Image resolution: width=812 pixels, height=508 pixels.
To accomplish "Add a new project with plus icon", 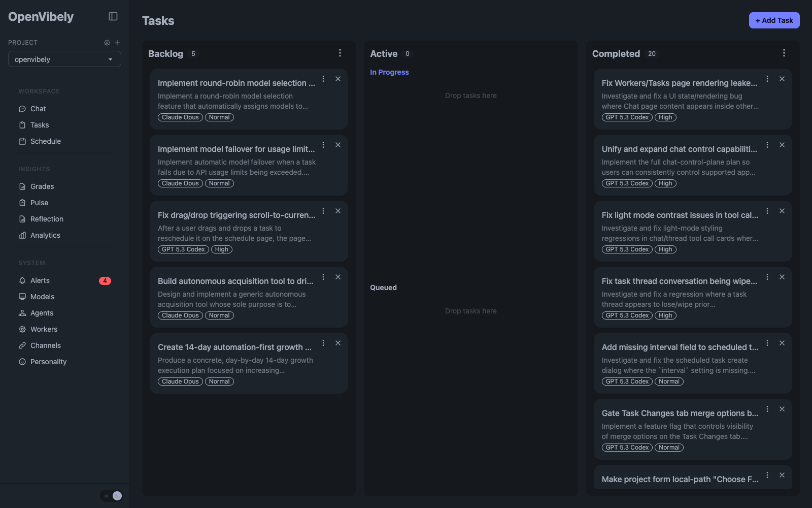I will click(117, 43).
